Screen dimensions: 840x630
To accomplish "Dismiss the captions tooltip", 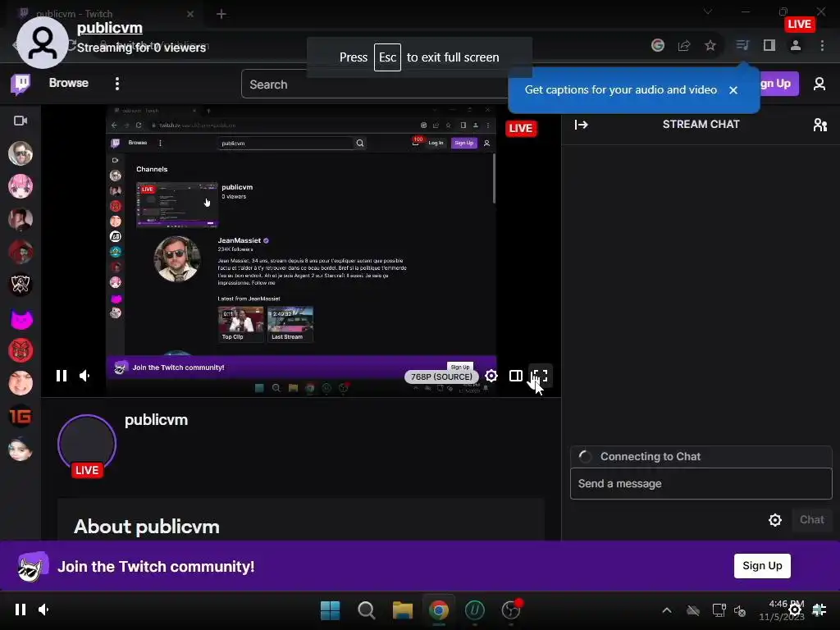I will (733, 90).
